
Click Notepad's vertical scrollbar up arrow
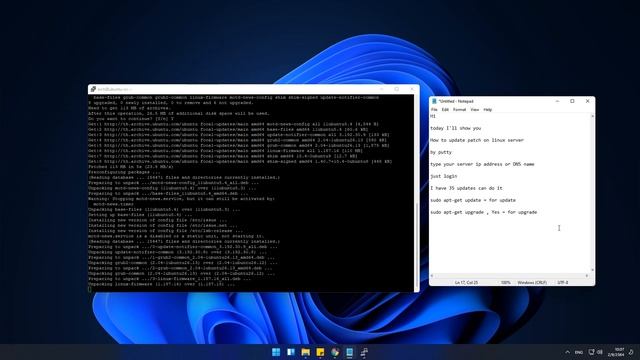[x=592, y=116]
